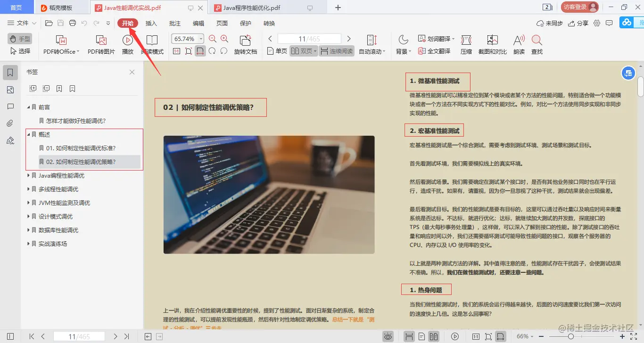Expand the Java编程性能调优 bookmark
This screenshot has height=343, width=644.
[x=28, y=175]
